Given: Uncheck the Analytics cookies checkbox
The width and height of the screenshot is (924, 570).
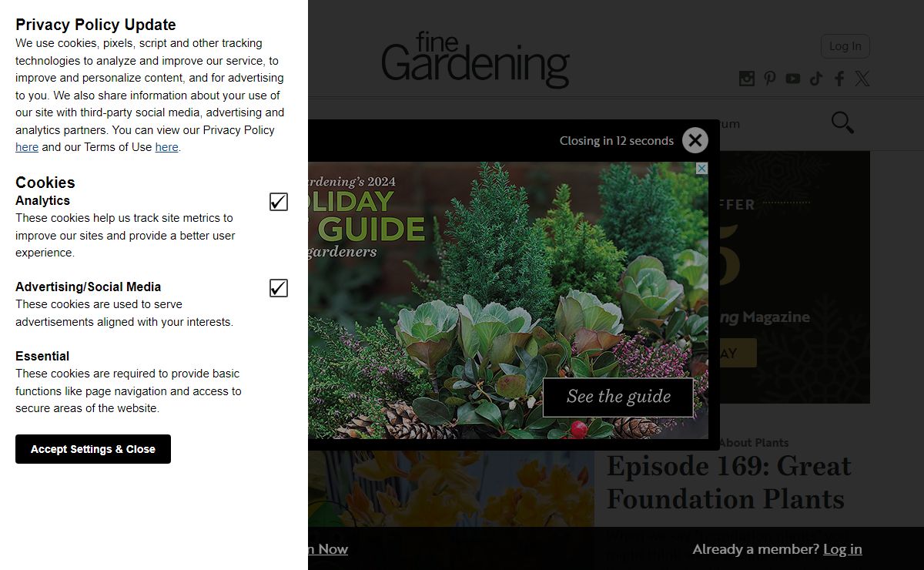Looking at the screenshot, I should coord(279,202).
